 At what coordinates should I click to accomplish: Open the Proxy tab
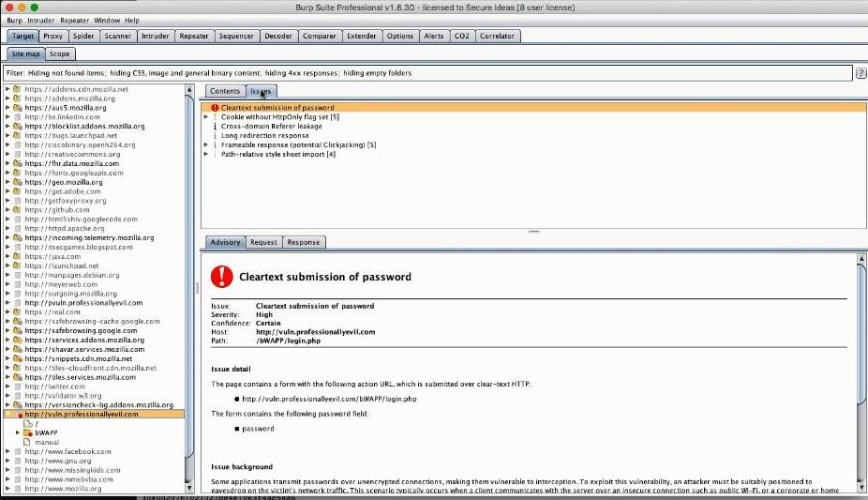(x=53, y=36)
